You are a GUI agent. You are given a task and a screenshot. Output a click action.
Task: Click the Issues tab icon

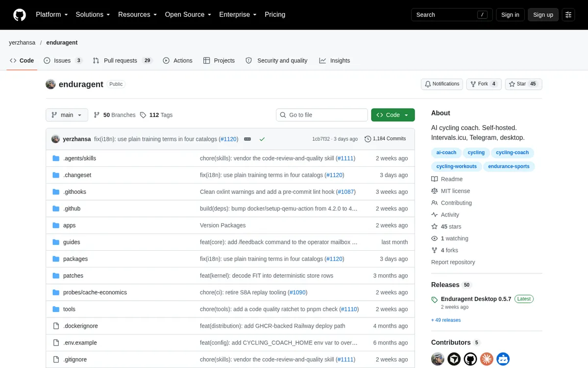47,60
